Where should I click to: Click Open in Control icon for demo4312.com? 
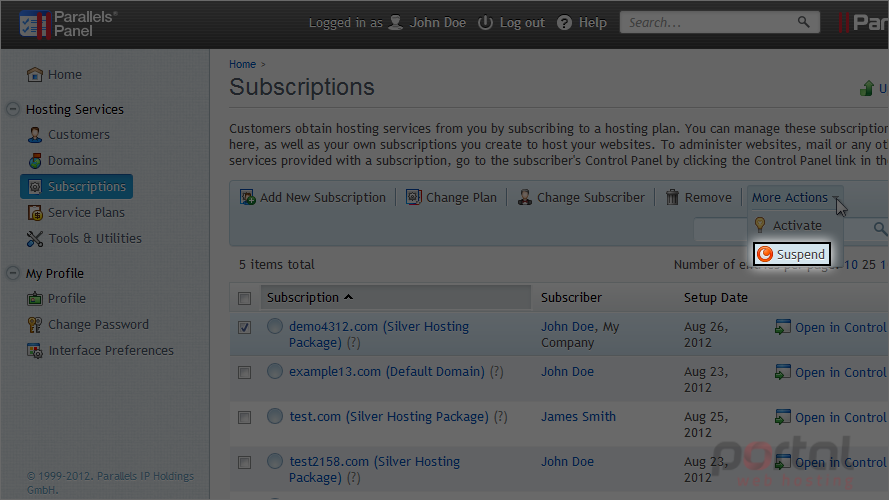[x=782, y=327]
